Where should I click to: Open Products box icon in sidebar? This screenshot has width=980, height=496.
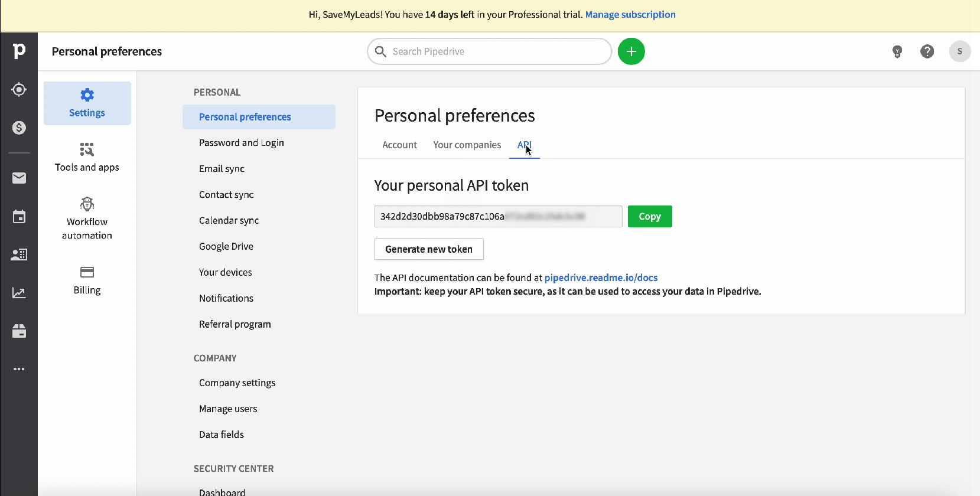click(x=19, y=331)
